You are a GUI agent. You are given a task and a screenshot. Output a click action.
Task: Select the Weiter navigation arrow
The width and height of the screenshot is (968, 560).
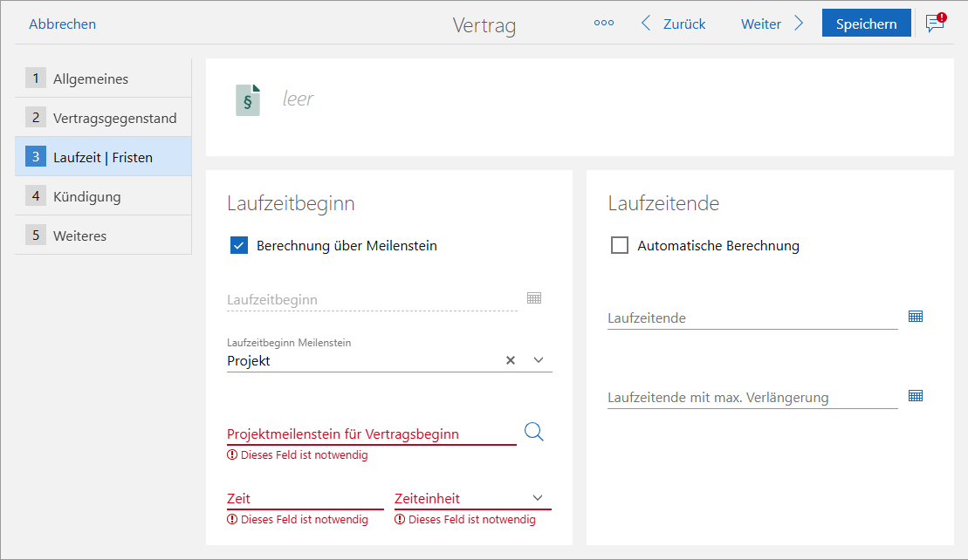point(800,23)
